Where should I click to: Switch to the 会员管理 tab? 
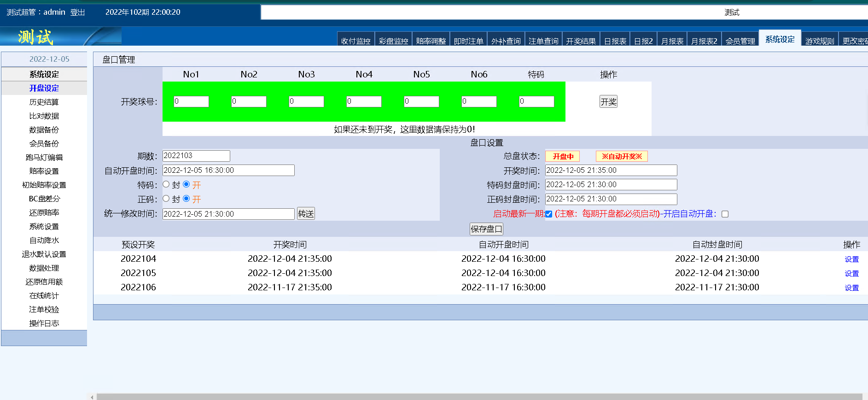coord(740,41)
